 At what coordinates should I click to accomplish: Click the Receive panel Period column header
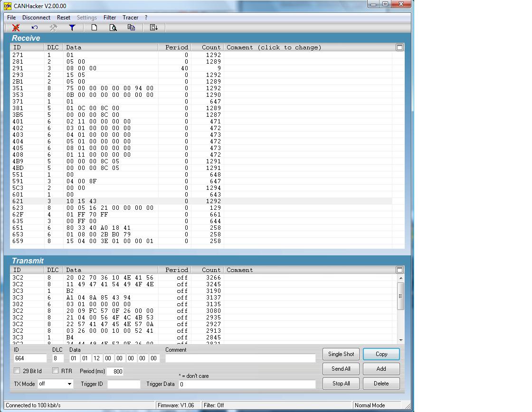[x=174, y=47]
